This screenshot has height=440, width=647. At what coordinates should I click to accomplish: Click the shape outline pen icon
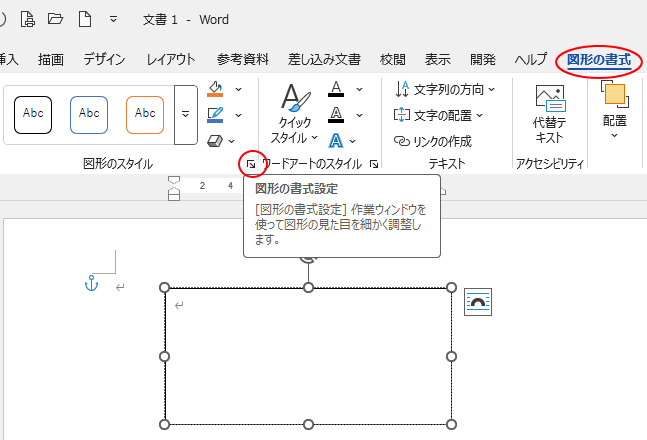(x=215, y=115)
